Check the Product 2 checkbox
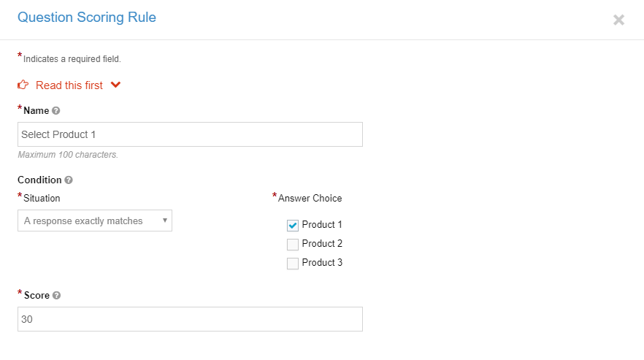Screen dimensions: 644x360 pos(292,244)
